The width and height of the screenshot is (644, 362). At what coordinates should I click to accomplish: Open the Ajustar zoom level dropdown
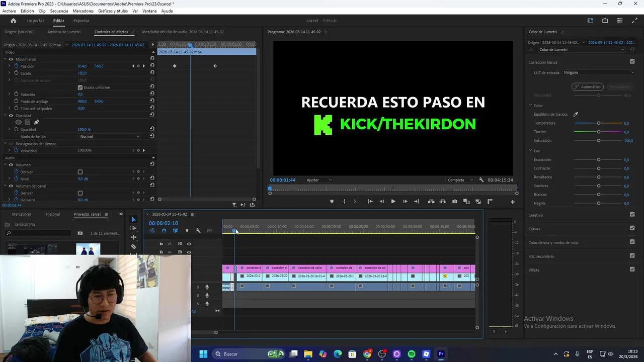319,180
